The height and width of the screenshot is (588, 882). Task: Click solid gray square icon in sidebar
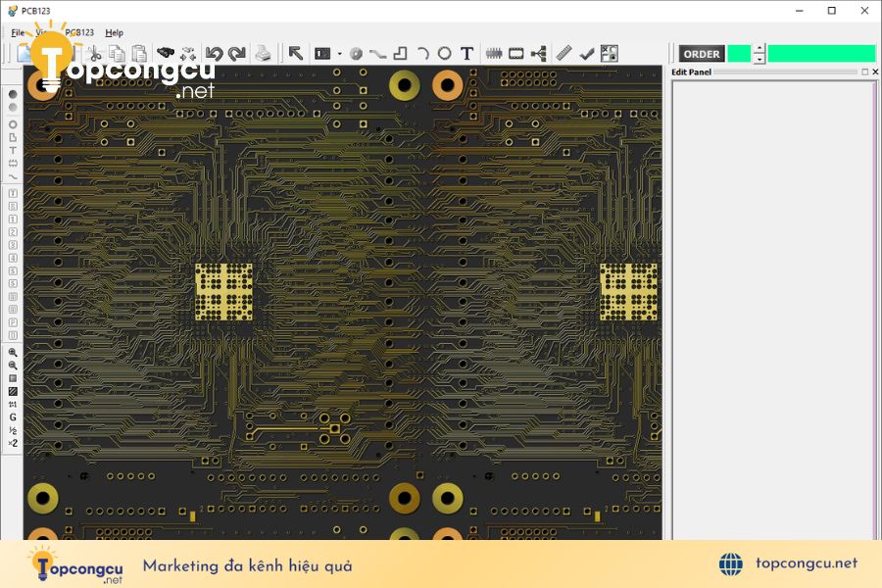tap(13, 378)
